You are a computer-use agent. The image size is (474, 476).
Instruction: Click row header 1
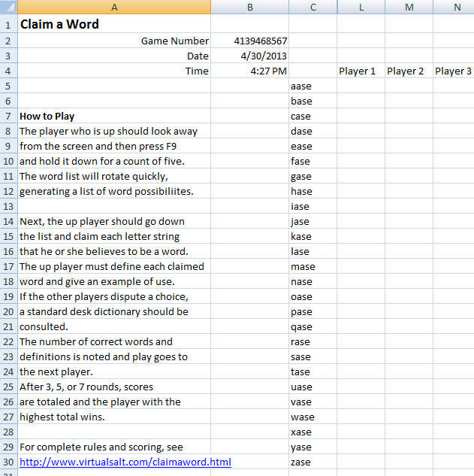[x=8, y=23]
